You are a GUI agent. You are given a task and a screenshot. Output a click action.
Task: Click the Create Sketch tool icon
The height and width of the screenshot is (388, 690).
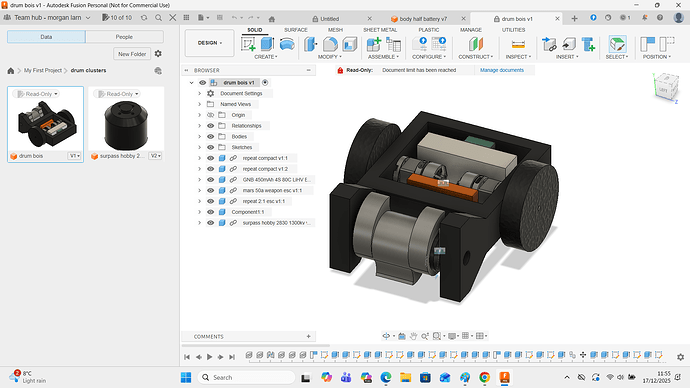[x=248, y=44]
